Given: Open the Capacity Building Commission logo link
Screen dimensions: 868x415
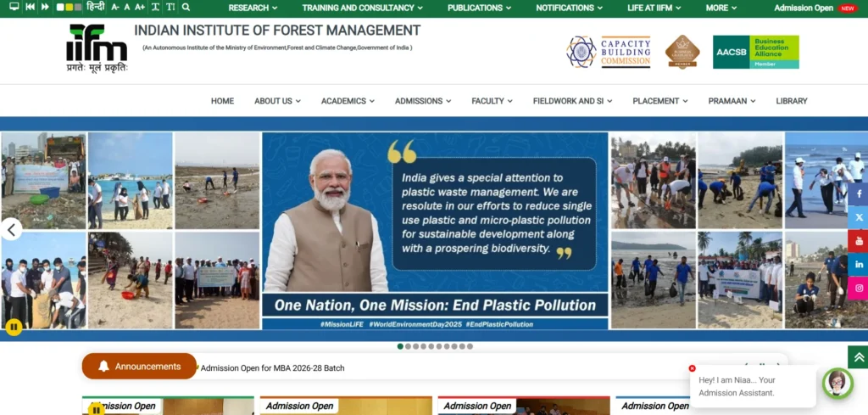Looking at the screenshot, I should [x=609, y=52].
